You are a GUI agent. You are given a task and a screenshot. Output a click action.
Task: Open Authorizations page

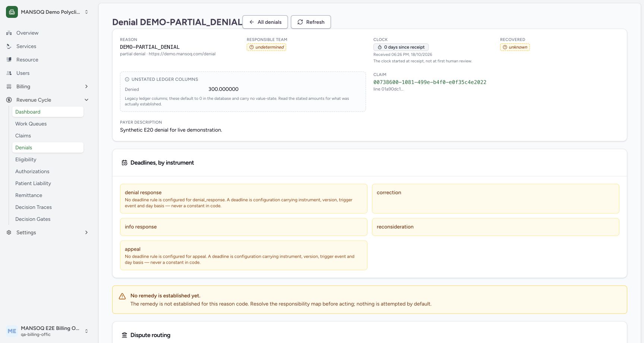(x=48, y=171)
